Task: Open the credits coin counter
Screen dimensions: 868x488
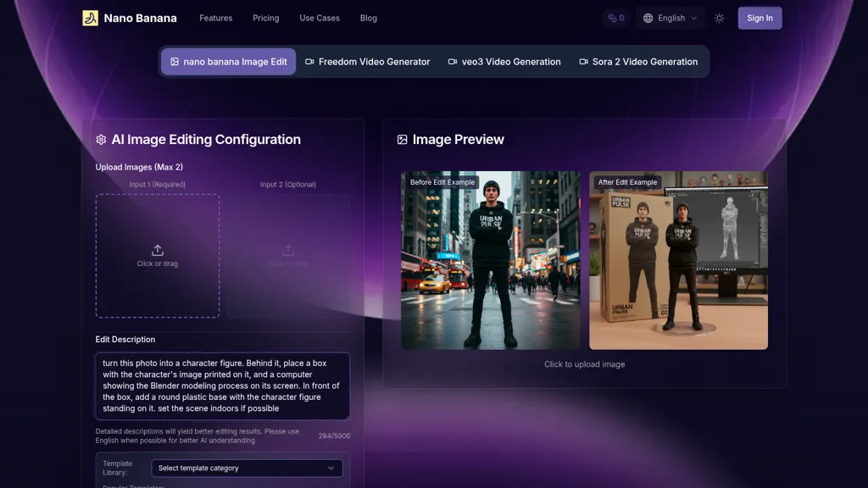Action: 616,19
